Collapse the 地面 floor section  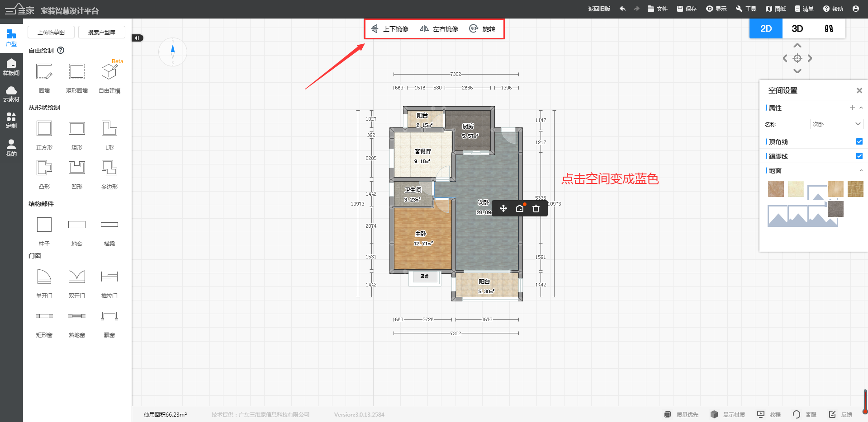click(861, 170)
